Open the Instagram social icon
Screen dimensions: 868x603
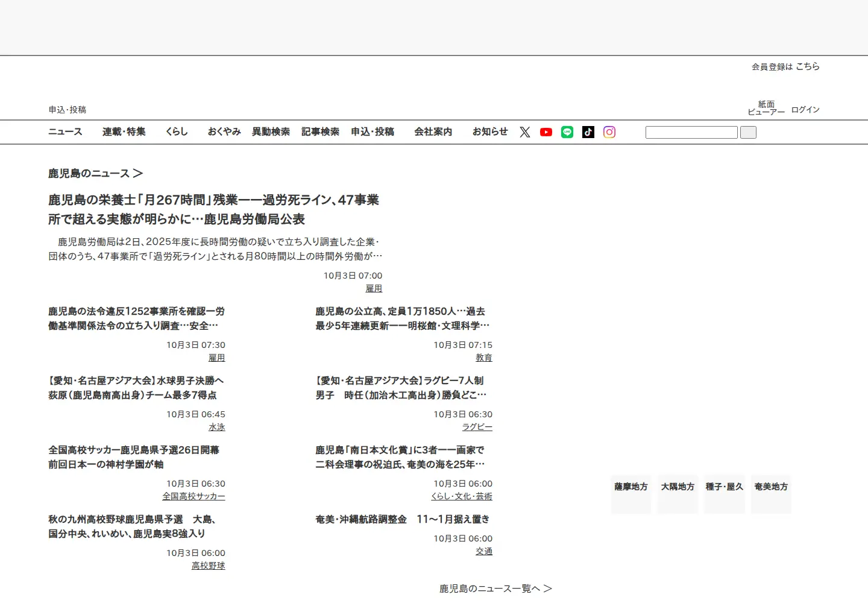coord(609,132)
